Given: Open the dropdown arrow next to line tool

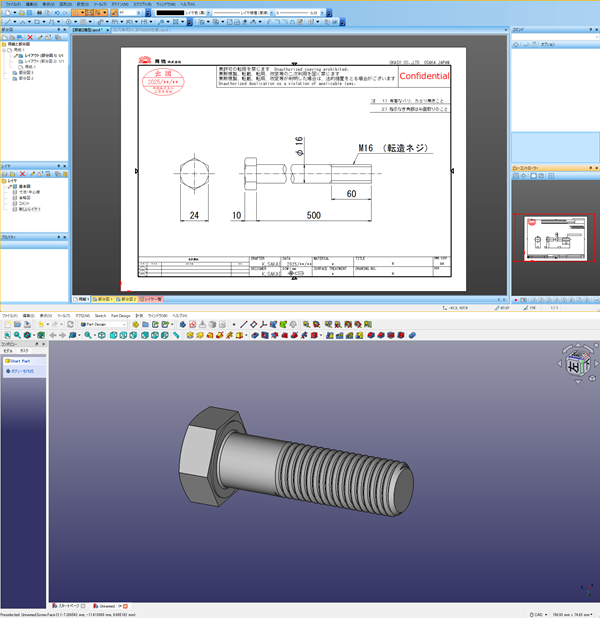Looking at the screenshot, I should point(15,22).
